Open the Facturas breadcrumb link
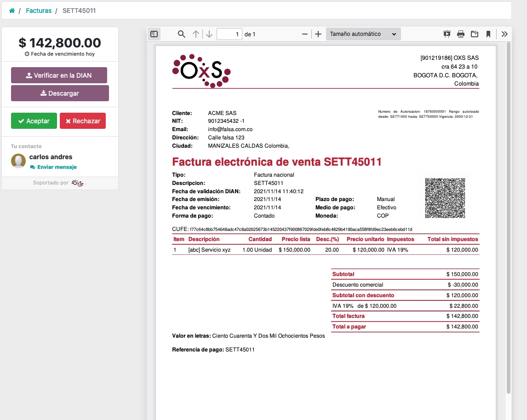Image resolution: width=527 pixels, height=420 pixels. point(39,11)
